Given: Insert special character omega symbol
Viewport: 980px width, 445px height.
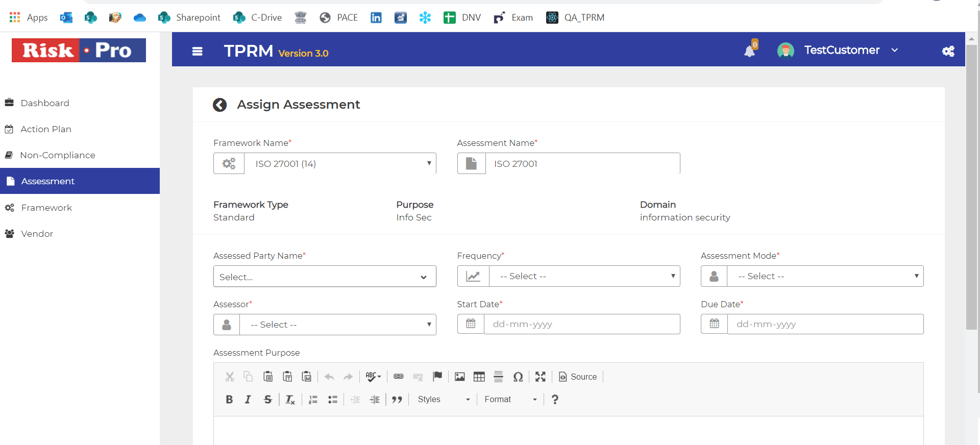Looking at the screenshot, I should 518,377.
